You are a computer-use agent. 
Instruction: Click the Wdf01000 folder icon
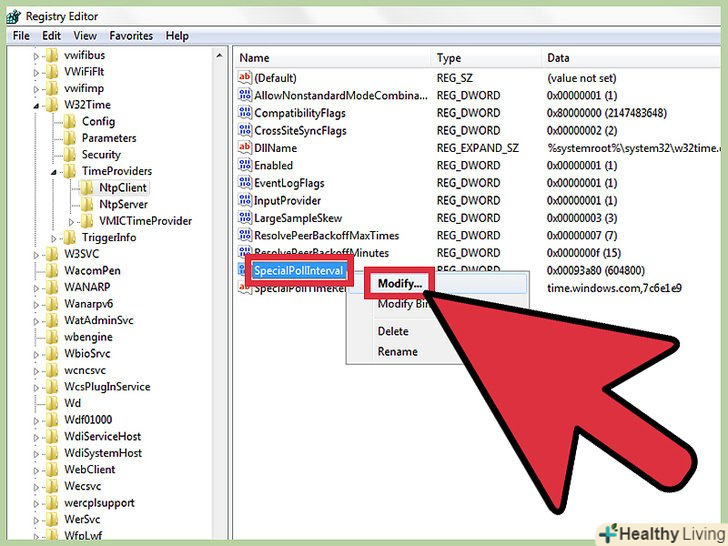pos(52,420)
